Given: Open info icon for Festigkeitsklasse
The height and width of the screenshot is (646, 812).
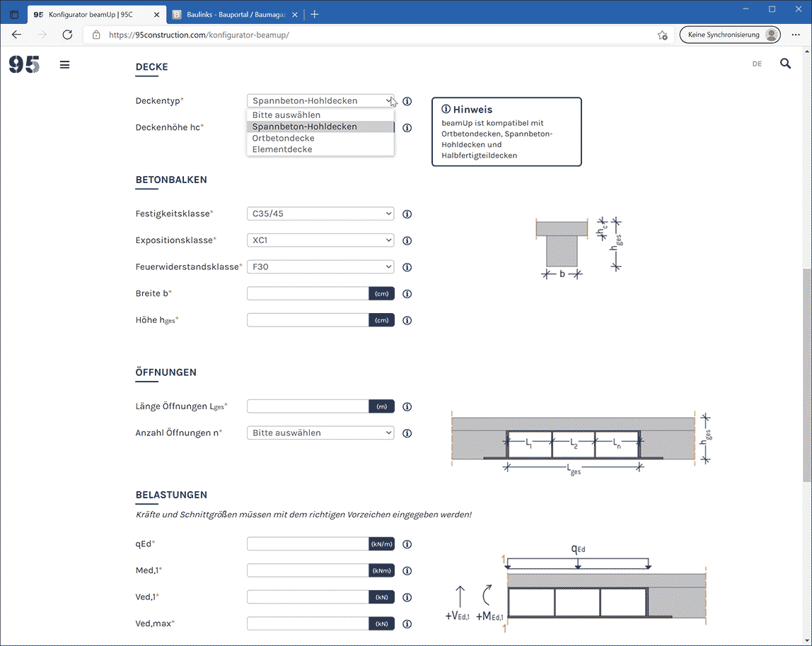Looking at the screenshot, I should pyautogui.click(x=407, y=214).
